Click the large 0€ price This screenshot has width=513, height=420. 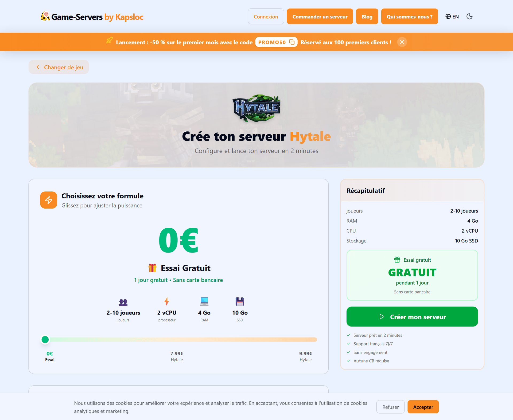(178, 240)
